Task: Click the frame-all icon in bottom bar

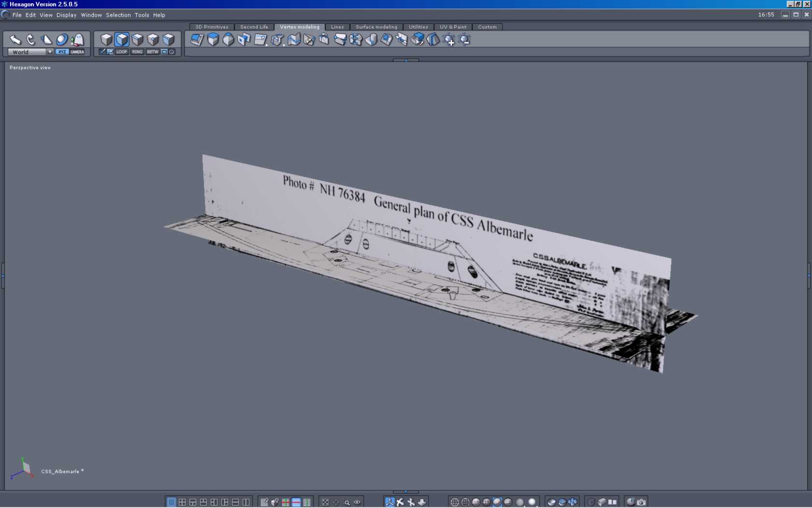Action: tap(325, 502)
